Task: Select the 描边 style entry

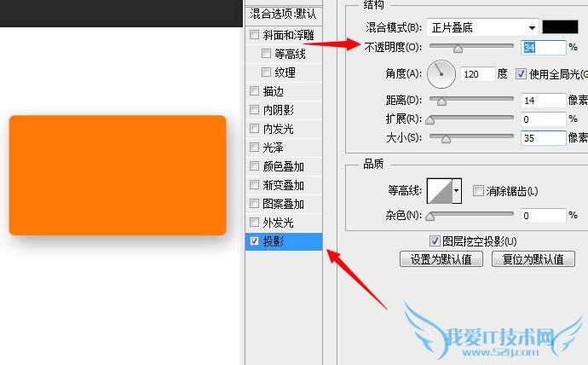Action: pos(284,91)
